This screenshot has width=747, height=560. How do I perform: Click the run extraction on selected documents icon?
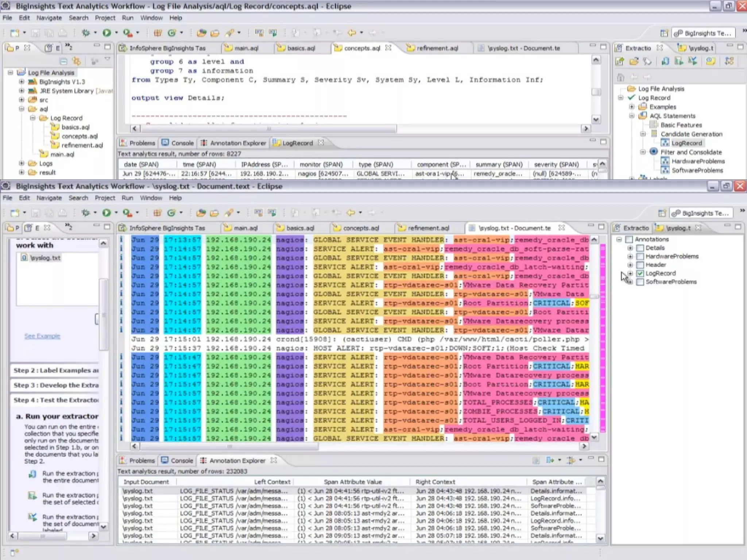32,496
